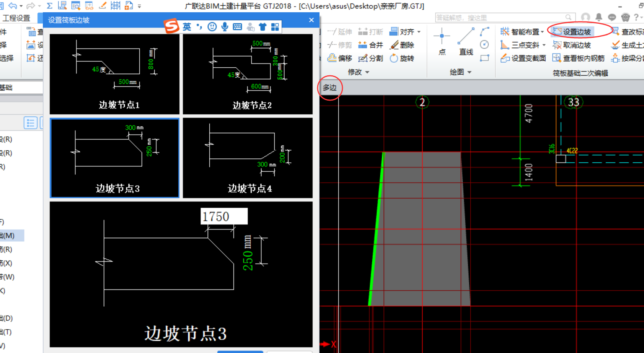Click the 智能布置 smart layout button
644x353 pixels.
click(x=520, y=32)
